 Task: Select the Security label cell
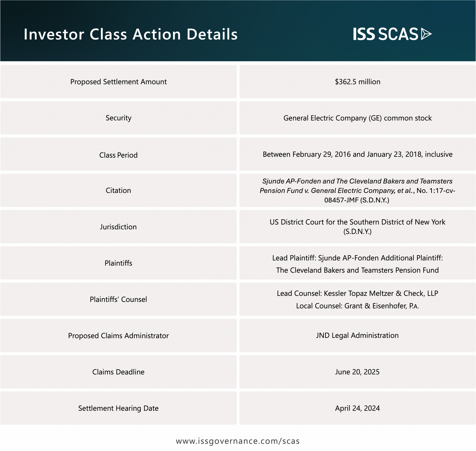point(118,118)
